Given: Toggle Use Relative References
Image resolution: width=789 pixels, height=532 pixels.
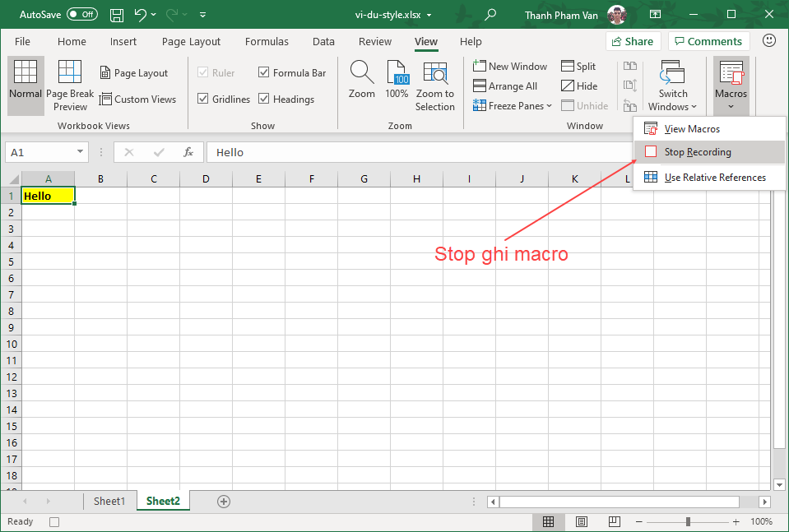Looking at the screenshot, I should click(709, 178).
